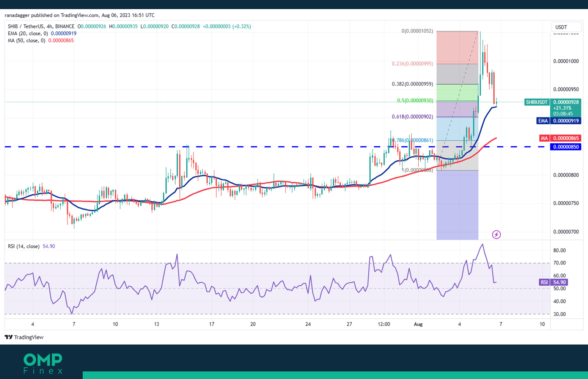
Task: Click the 70.00 RSI axis label
Action: coord(560,263)
